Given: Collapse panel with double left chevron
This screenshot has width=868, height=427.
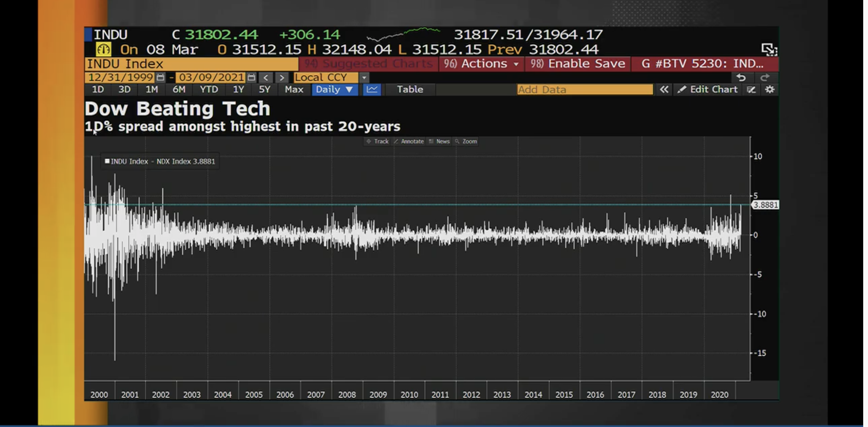Looking at the screenshot, I should 664,90.
